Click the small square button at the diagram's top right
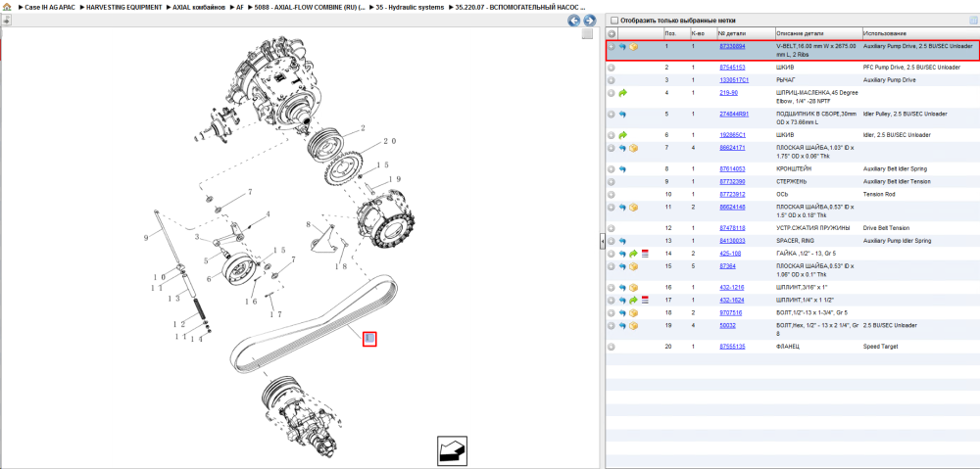 [587, 34]
